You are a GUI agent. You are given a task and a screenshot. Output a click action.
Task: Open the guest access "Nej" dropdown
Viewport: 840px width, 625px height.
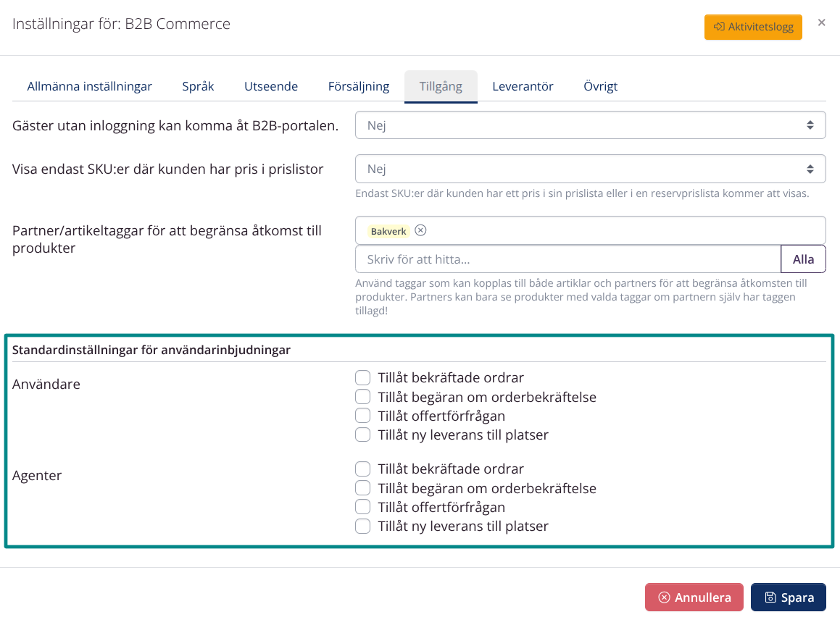pos(589,125)
